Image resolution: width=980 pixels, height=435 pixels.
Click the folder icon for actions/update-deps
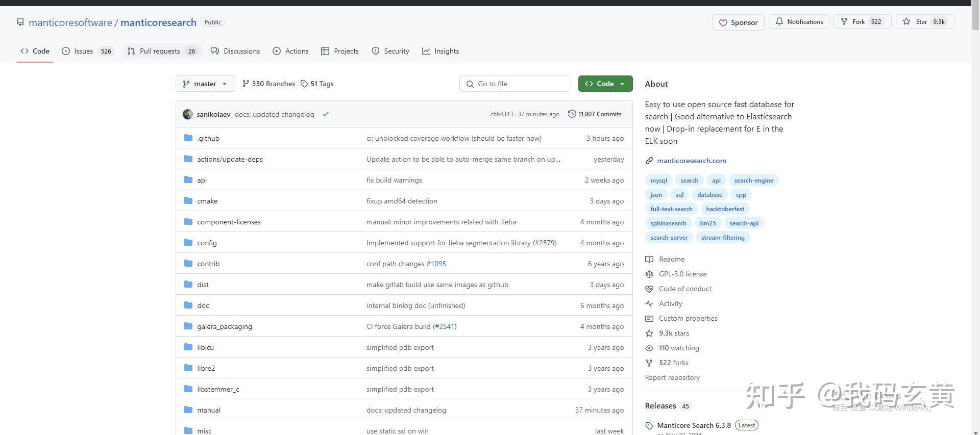188,159
